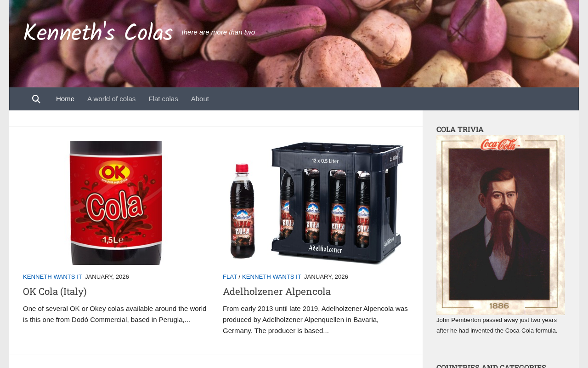Select the Flat colas menu item
The height and width of the screenshot is (368, 588).
[163, 99]
